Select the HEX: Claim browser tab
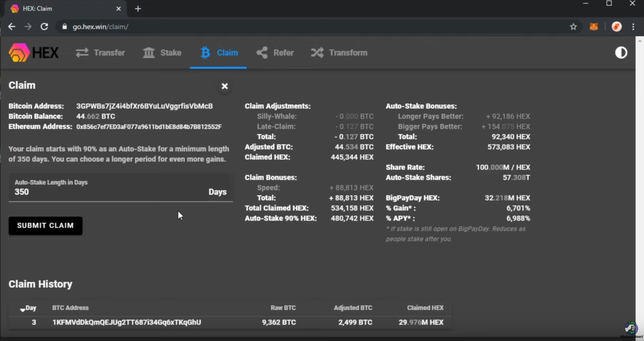The width and height of the screenshot is (644, 341). coord(66,9)
